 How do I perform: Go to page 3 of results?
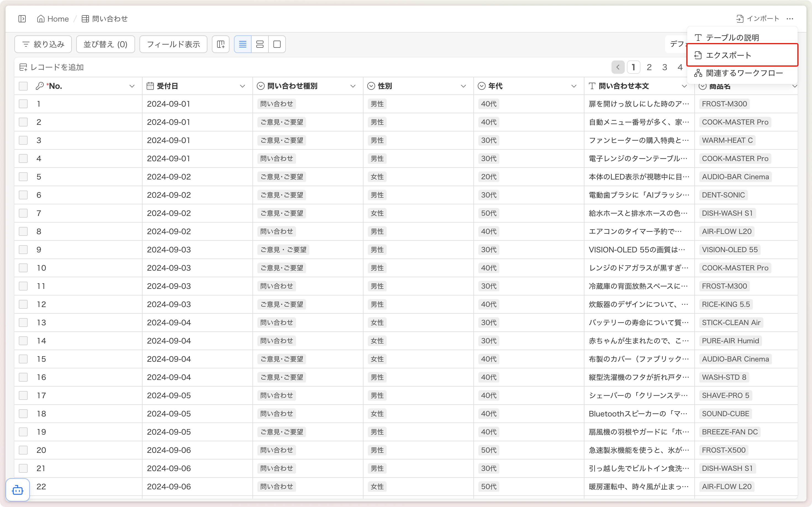pyautogui.click(x=665, y=67)
